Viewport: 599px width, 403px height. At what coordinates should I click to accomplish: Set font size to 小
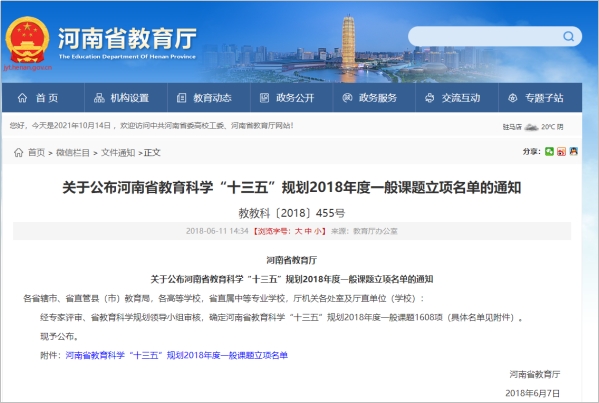(318, 231)
